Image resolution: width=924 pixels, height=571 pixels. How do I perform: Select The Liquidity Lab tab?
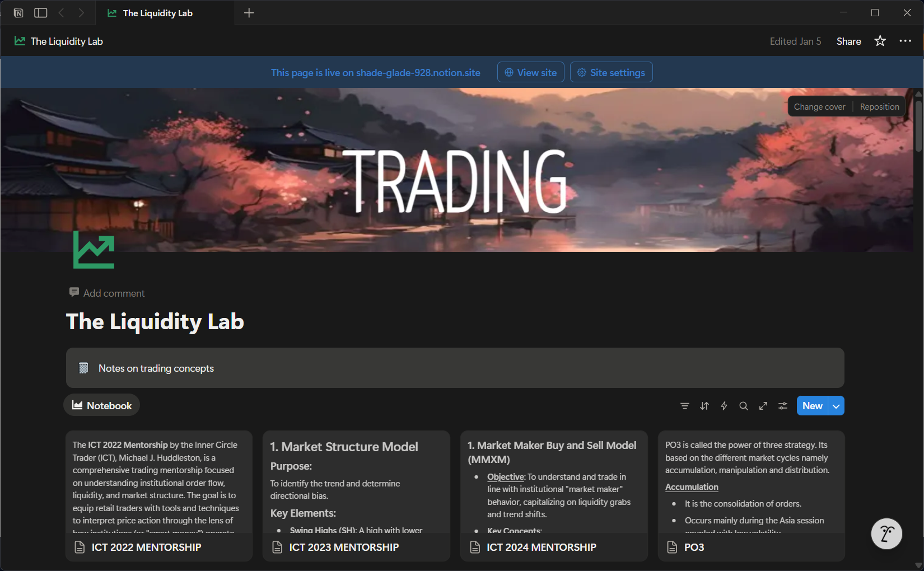[157, 12]
